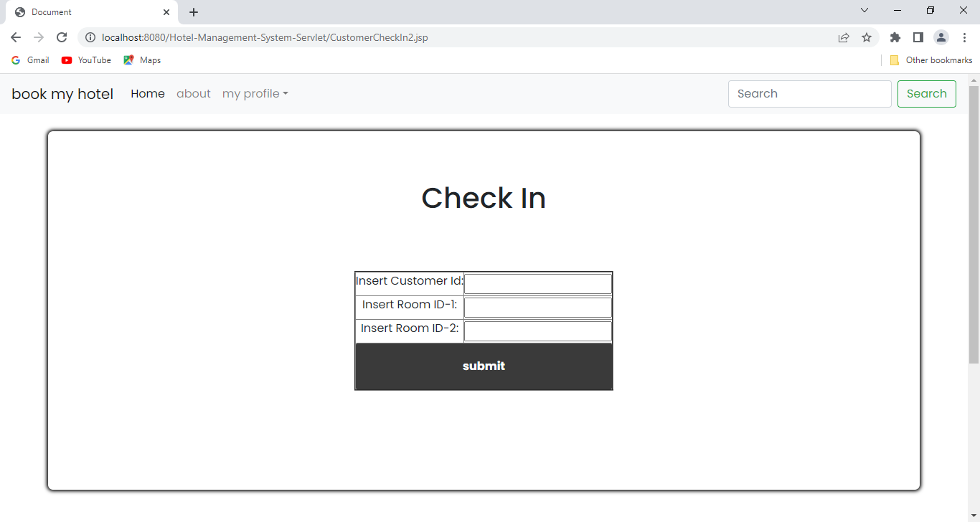This screenshot has height=522, width=980.
Task: Go back to the previous page
Action: 16,37
